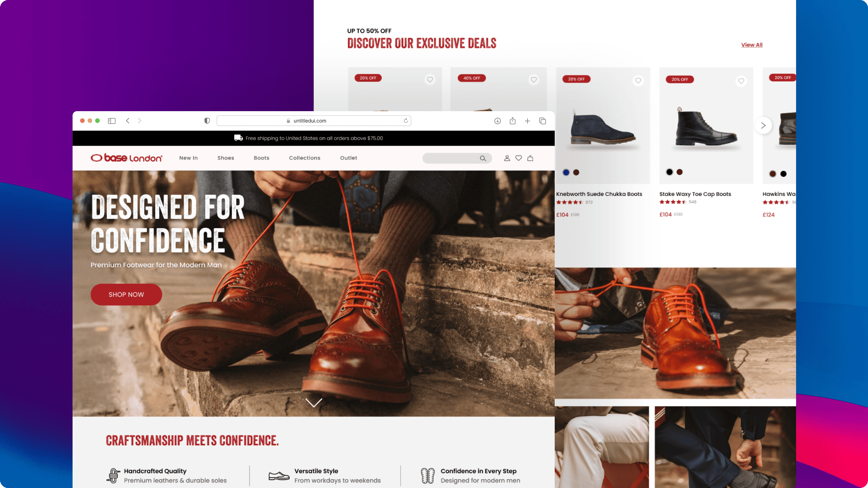Go back with the Safari back chevron

pos(128,121)
